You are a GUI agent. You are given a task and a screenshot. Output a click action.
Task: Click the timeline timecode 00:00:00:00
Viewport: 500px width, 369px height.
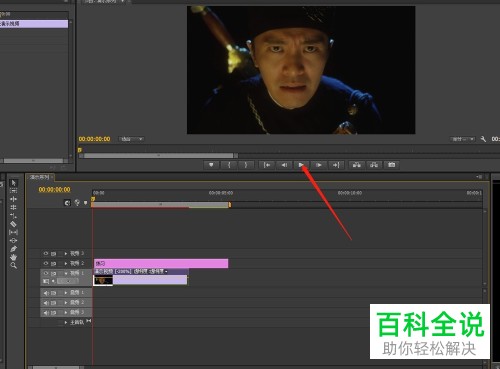[54, 190]
